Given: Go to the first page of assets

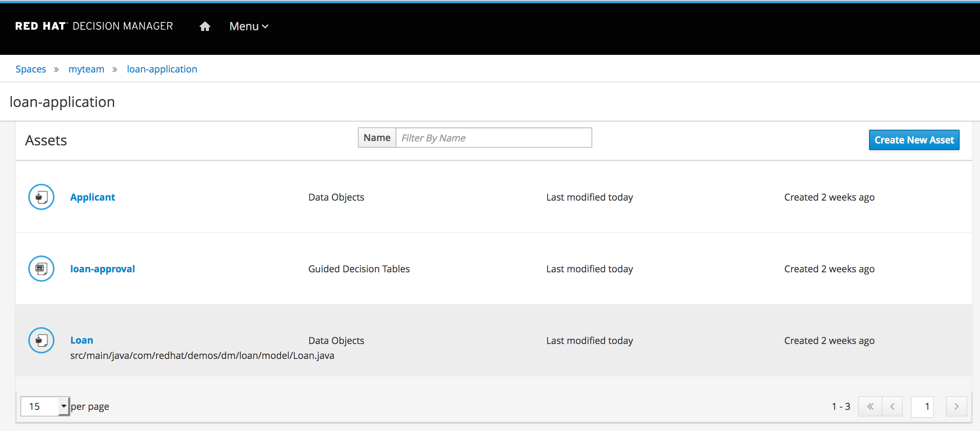Looking at the screenshot, I should pyautogui.click(x=870, y=406).
